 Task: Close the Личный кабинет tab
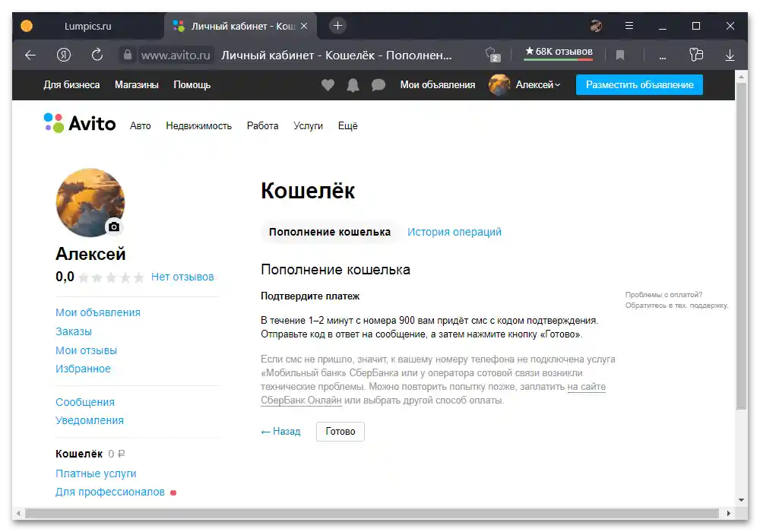pyautogui.click(x=304, y=26)
